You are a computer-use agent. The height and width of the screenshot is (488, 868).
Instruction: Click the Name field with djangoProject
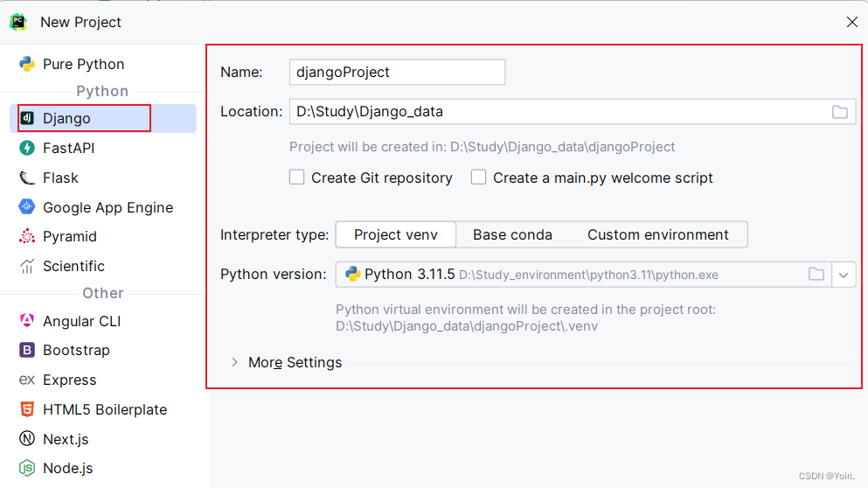coord(397,72)
